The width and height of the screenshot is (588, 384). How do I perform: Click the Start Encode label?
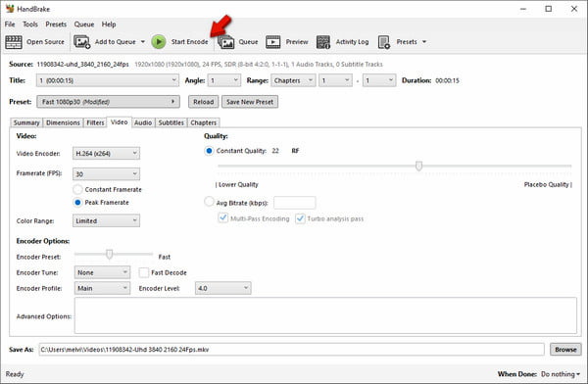[189, 42]
